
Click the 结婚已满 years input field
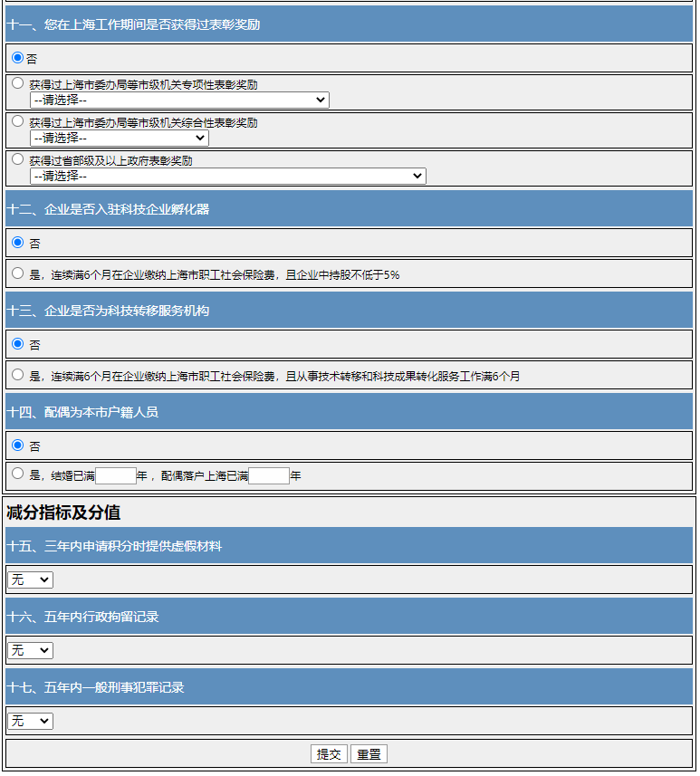[x=116, y=476]
